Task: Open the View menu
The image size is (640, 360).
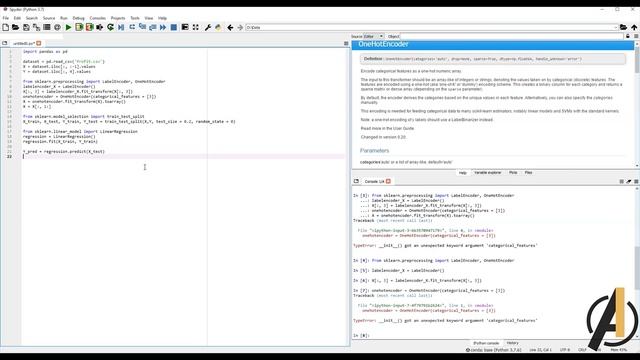Action: (x=149, y=18)
